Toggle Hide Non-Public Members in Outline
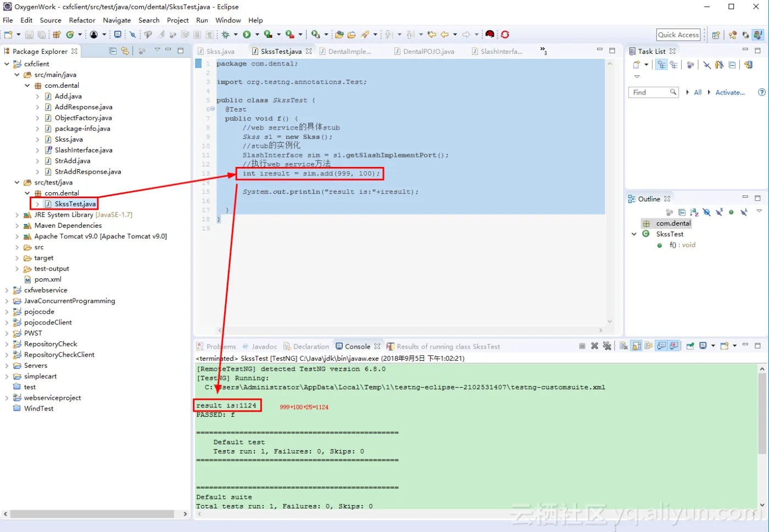The width and height of the screenshot is (769, 532). pyautogui.click(x=731, y=212)
